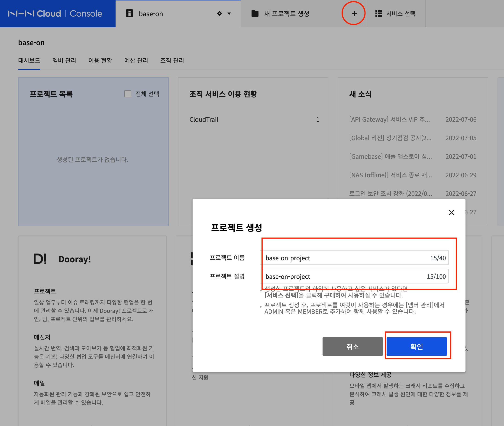Go to the 예산 관리 tab
The width and height of the screenshot is (504, 426).
tap(136, 60)
